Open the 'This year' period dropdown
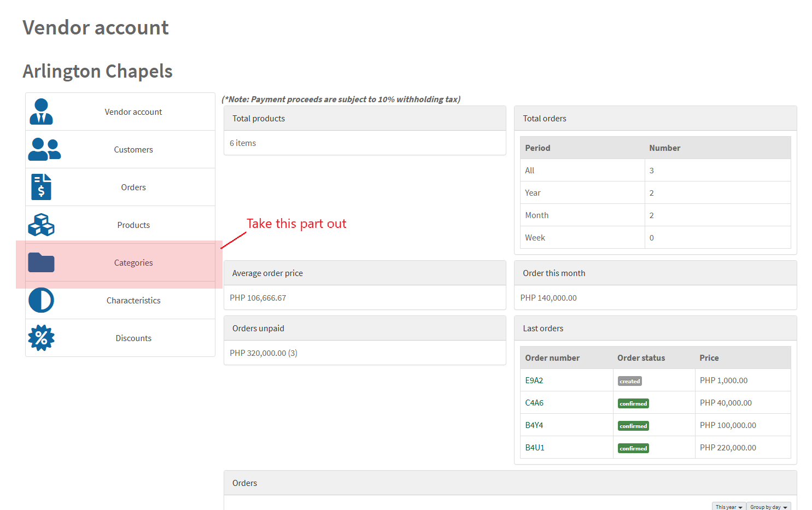 [x=729, y=507]
